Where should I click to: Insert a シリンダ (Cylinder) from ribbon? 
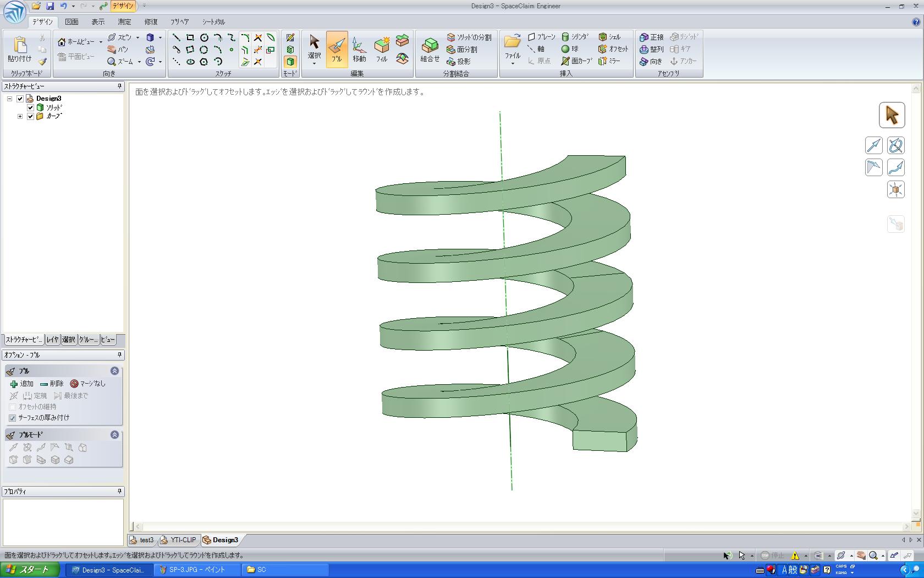click(x=575, y=37)
